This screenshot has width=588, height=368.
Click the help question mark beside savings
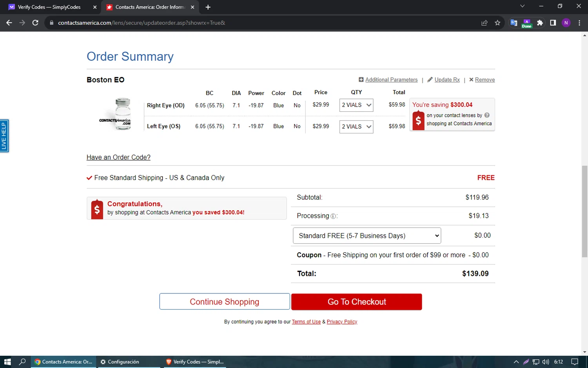tap(487, 115)
